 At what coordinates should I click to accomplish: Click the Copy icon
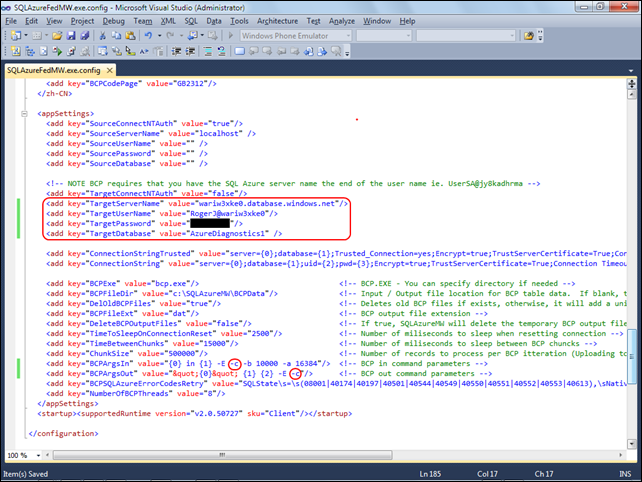pyautogui.click(x=117, y=36)
